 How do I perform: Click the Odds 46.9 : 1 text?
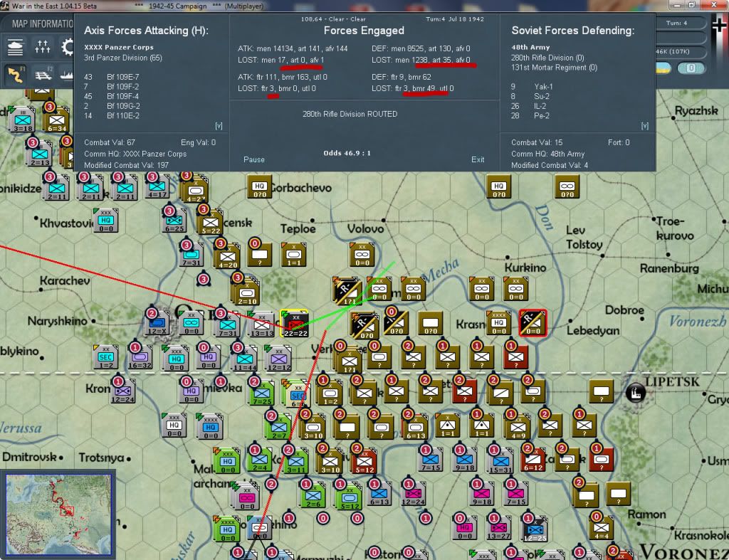click(347, 153)
